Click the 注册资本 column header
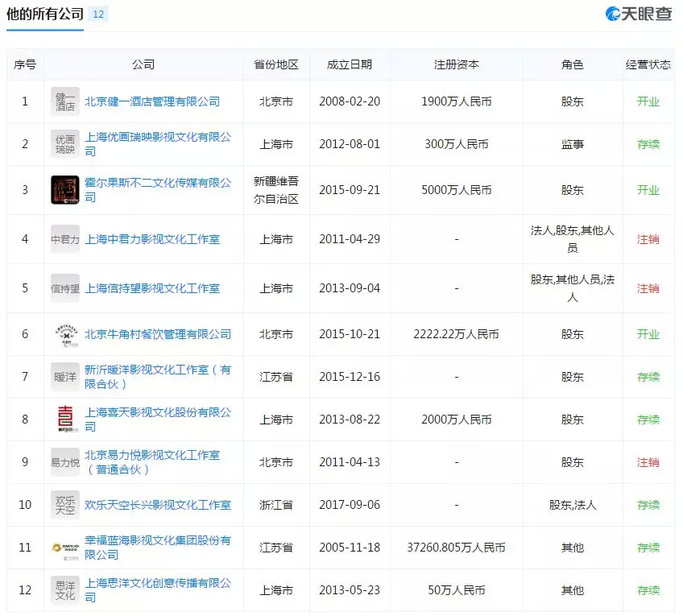 click(x=456, y=64)
